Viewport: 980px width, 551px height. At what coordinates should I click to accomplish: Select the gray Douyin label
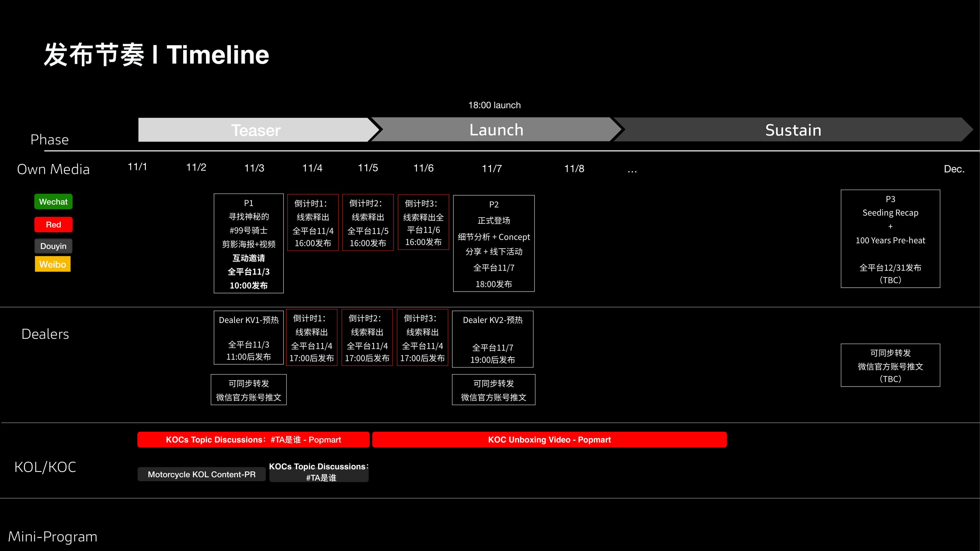(x=53, y=246)
